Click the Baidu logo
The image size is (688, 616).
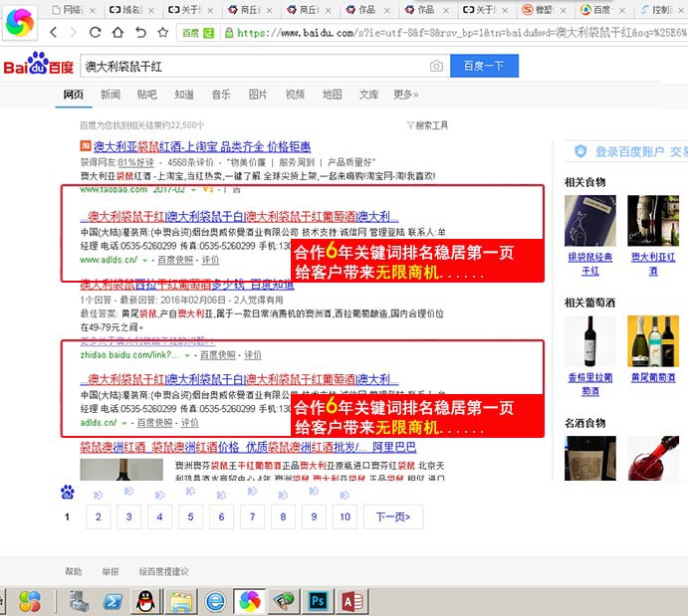tap(38, 64)
